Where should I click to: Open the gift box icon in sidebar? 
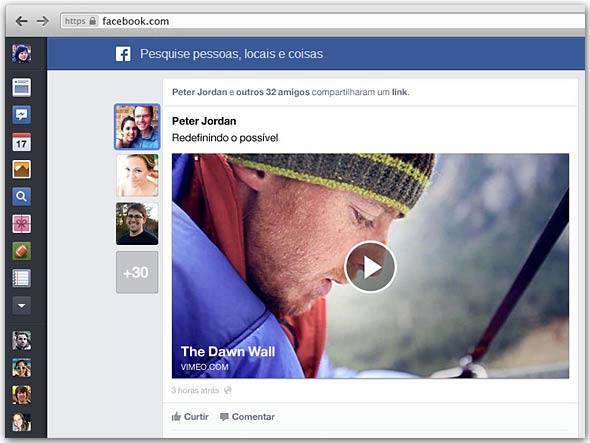tap(21, 224)
